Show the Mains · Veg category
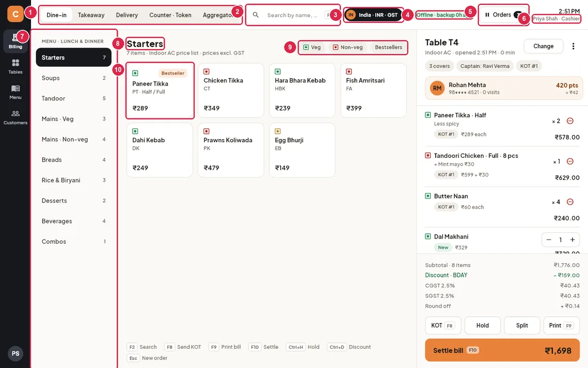 pos(74,119)
